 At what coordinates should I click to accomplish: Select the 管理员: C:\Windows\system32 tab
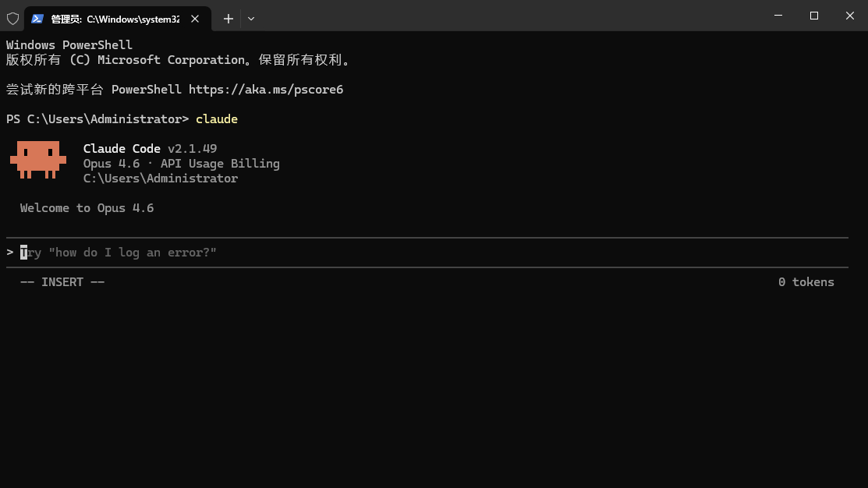click(x=118, y=19)
